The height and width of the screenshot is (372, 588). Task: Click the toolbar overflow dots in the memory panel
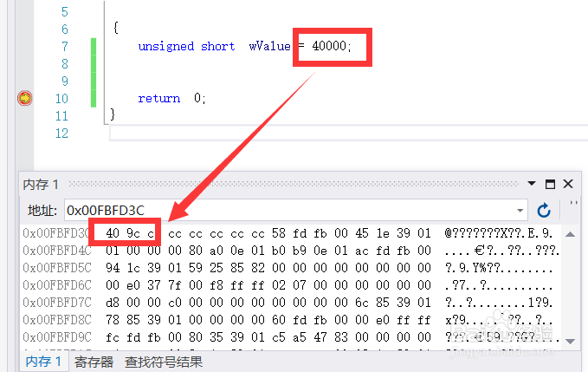coord(574,203)
